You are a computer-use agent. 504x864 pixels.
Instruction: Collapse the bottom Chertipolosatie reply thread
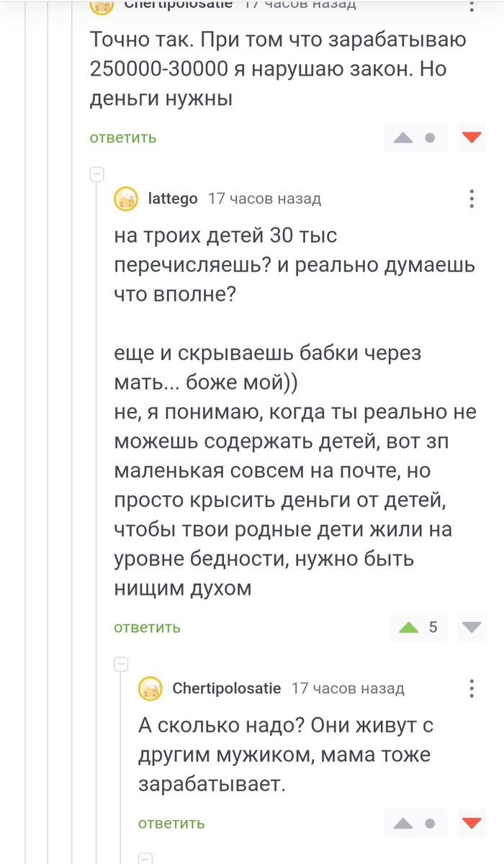coord(121,664)
